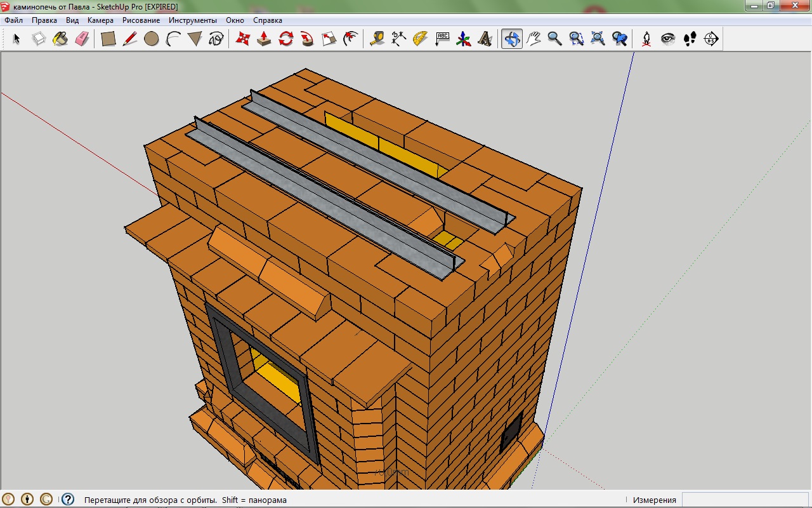Select the Paint Bucket tool

(x=60, y=39)
